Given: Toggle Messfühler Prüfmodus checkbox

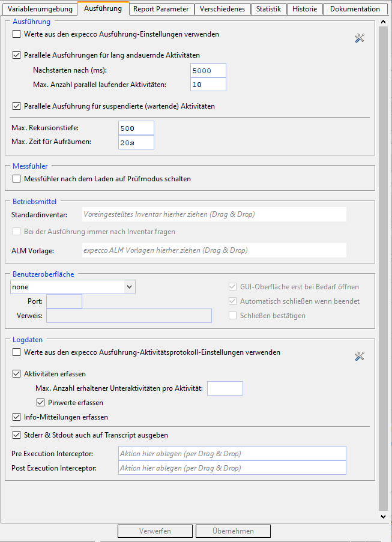Looking at the screenshot, I should tap(17, 179).
